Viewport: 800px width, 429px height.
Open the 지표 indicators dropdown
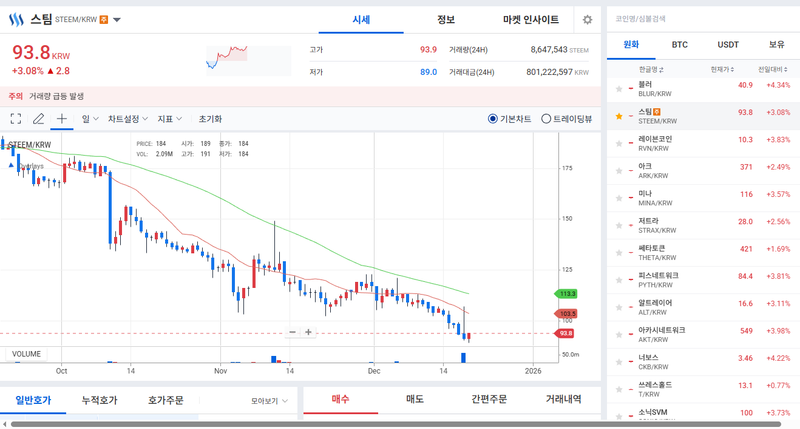169,119
